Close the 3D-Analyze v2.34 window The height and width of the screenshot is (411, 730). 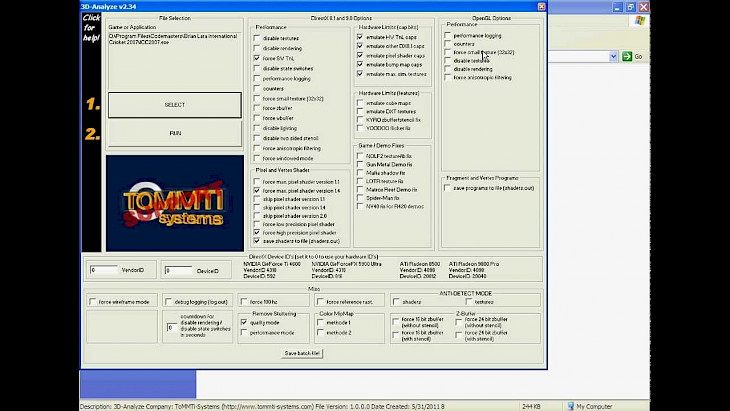click(x=541, y=7)
